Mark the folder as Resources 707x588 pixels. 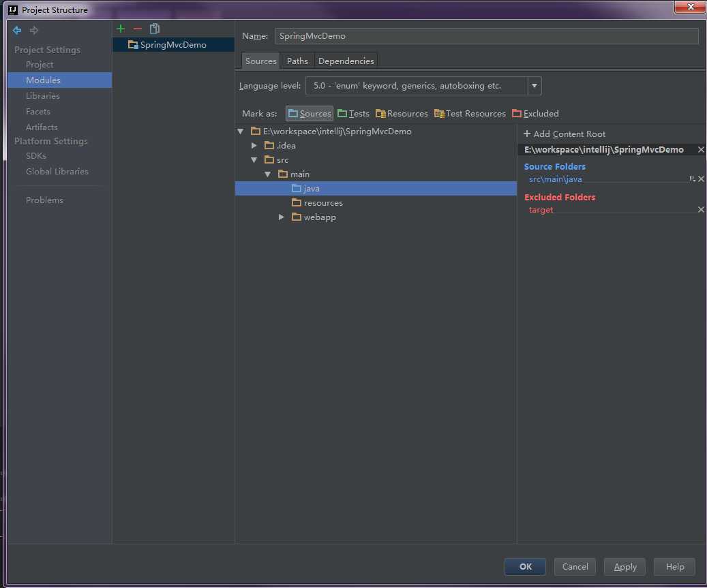point(402,114)
